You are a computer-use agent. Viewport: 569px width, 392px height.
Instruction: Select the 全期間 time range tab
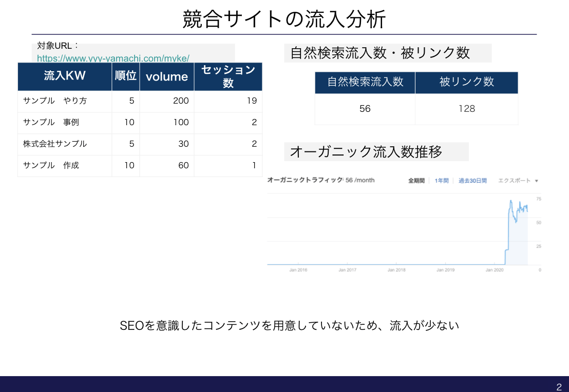click(416, 181)
